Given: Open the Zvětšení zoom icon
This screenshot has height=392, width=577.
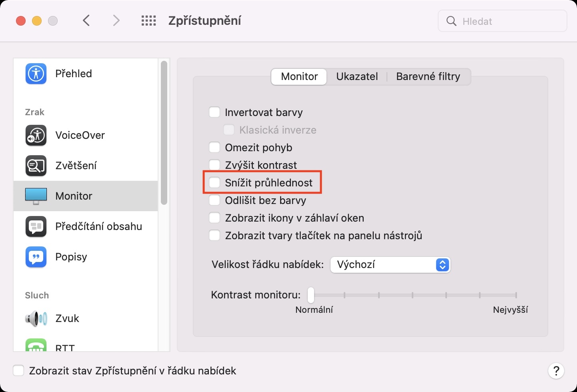Looking at the screenshot, I should (x=36, y=166).
